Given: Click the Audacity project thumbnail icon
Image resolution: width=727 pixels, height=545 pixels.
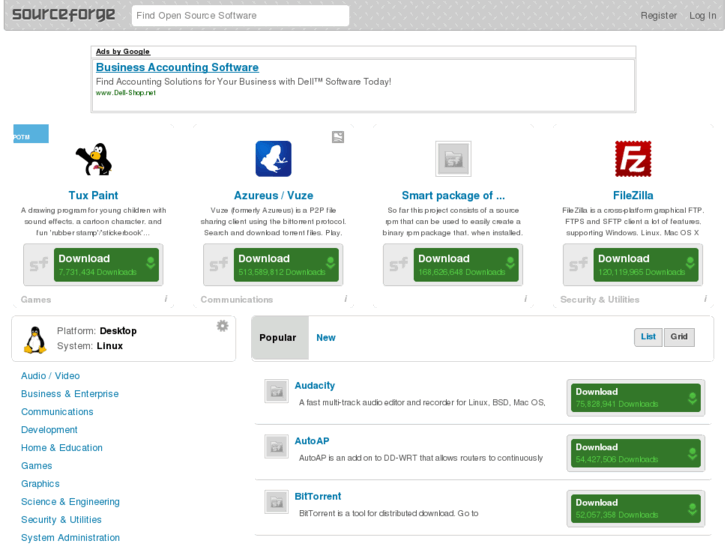Looking at the screenshot, I should pyautogui.click(x=276, y=391).
